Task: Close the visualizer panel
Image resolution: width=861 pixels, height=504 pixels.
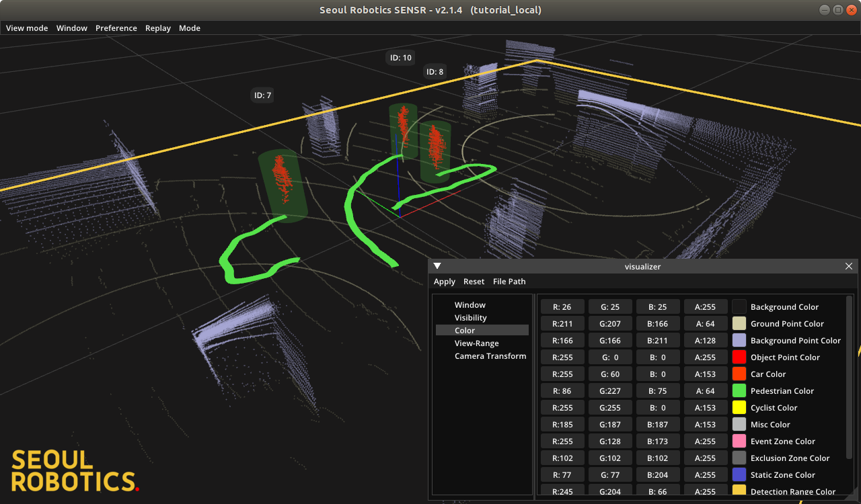Action: (848, 265)
